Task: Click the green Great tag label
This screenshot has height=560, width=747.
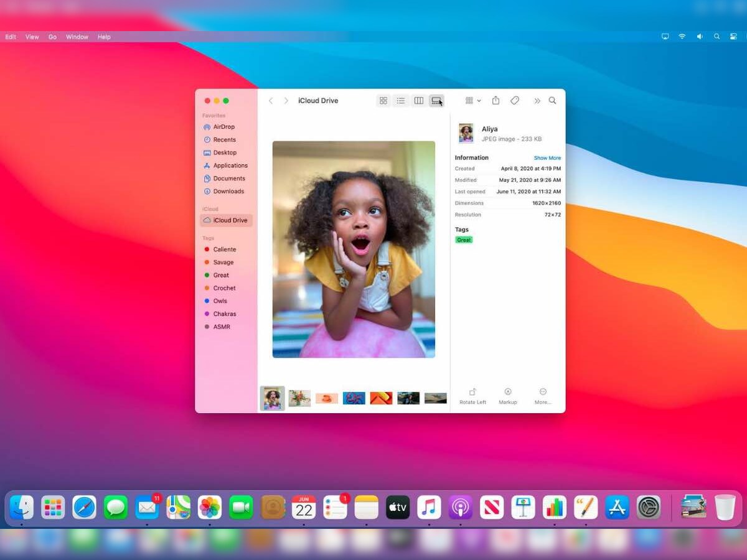Action: (464, 240)
